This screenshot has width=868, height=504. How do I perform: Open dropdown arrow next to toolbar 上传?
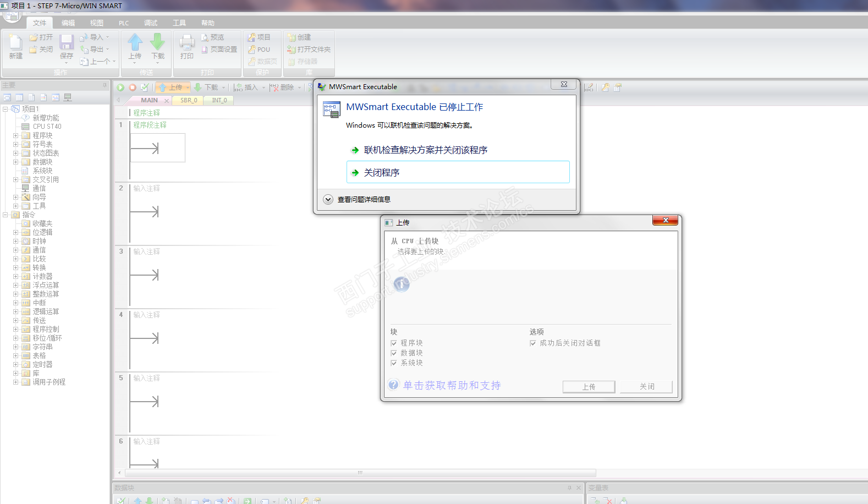tap(188, 87)
